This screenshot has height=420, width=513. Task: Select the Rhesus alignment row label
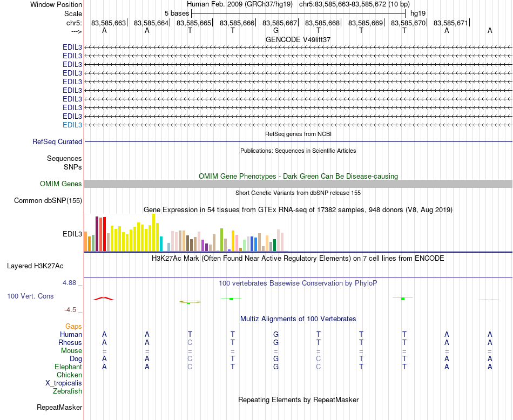(70, 342)
